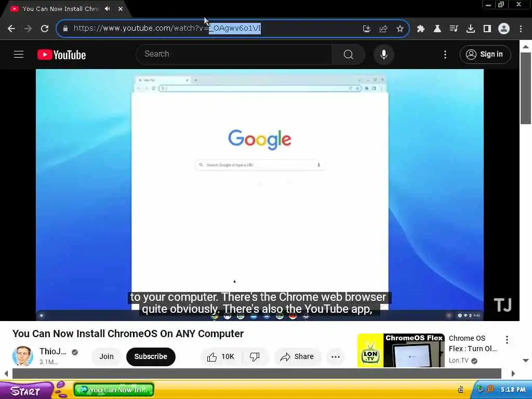Open suggested video three-dot options menu

(507, 340)
